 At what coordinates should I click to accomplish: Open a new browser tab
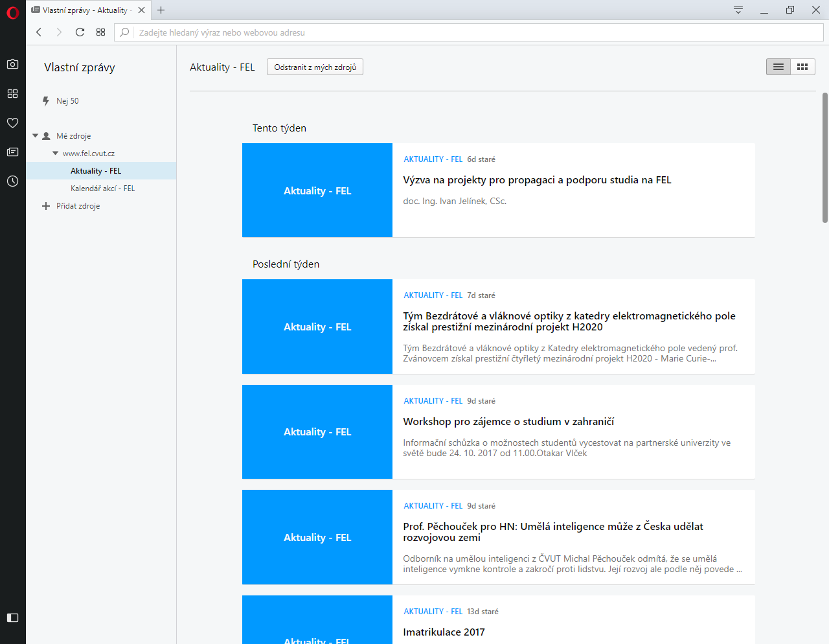tap(161, 10)
